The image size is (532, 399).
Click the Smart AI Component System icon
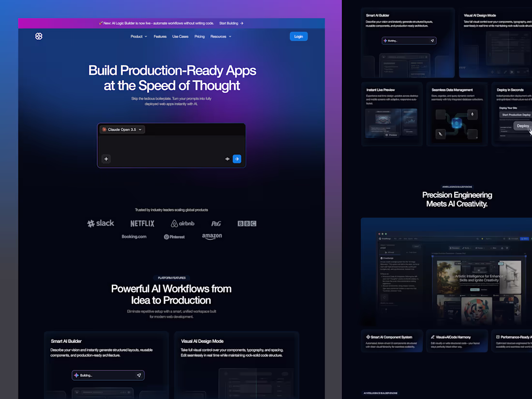368,337
